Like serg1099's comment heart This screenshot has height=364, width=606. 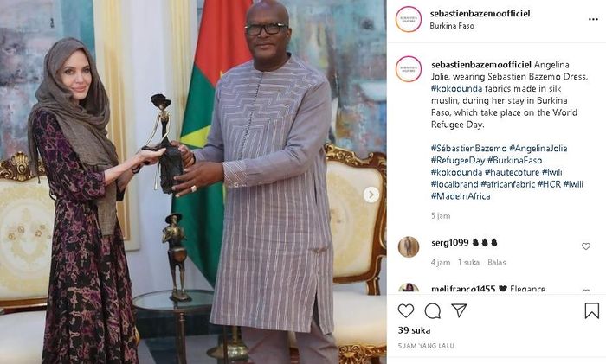(x=586, y=246)
